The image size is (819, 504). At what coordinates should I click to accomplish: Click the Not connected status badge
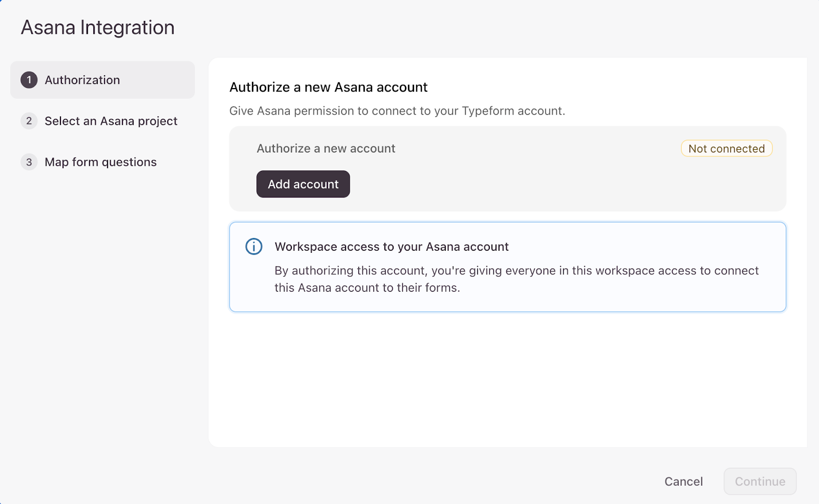point(726,148)
